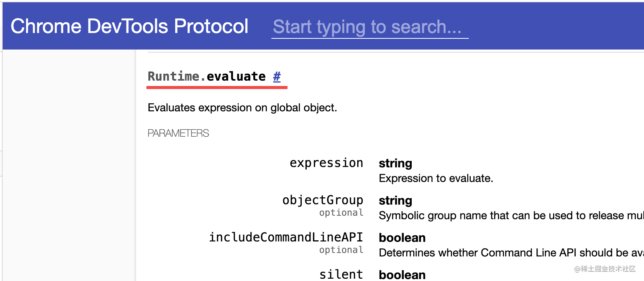Click the optional label under includeCommandLineAPI
Image resolution: width=644 pixels, height=281 pixels.
coord(341,250)
